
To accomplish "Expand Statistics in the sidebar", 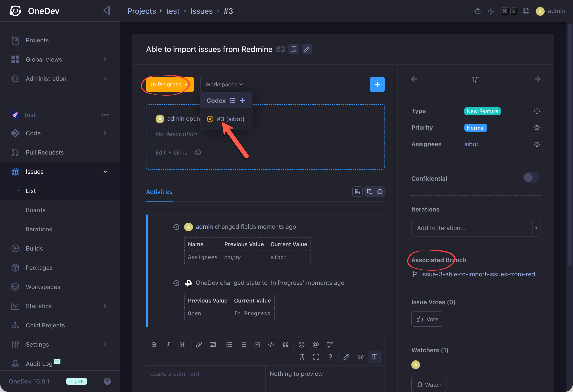I will [x=60, y=306].
